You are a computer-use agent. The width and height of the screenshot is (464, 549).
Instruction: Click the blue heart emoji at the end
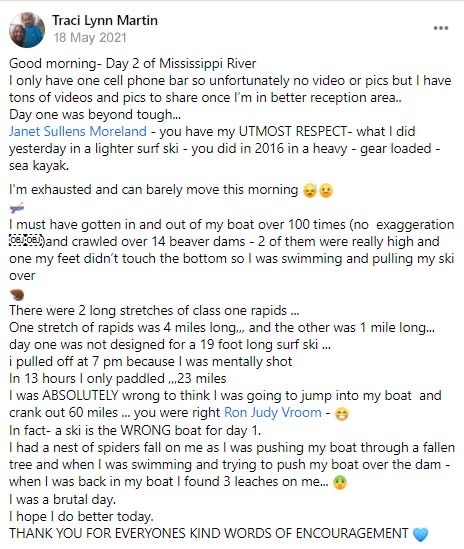point(421,535)
